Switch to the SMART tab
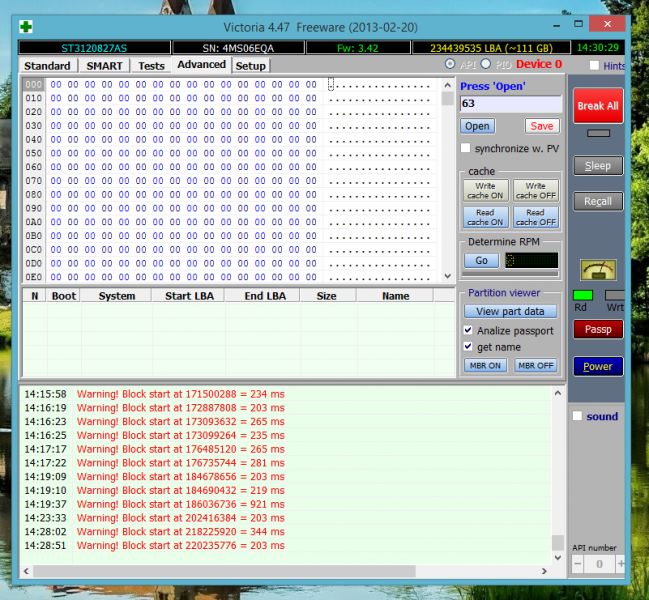Image resolution: width=649 pixels, height=600 pixels. 104,66
